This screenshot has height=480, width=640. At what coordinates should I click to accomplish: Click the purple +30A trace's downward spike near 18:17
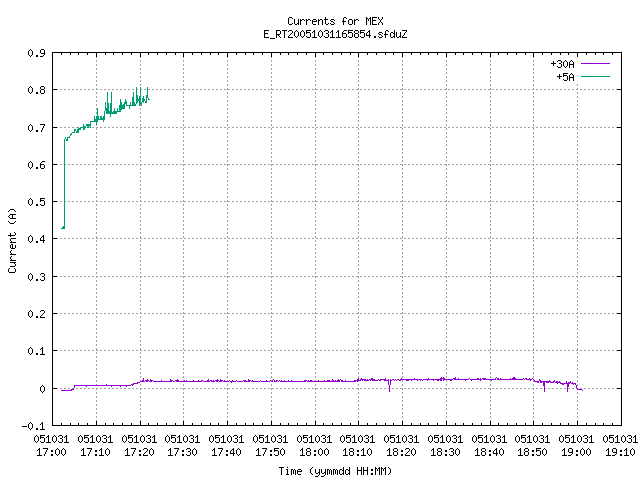click(389, 386)
